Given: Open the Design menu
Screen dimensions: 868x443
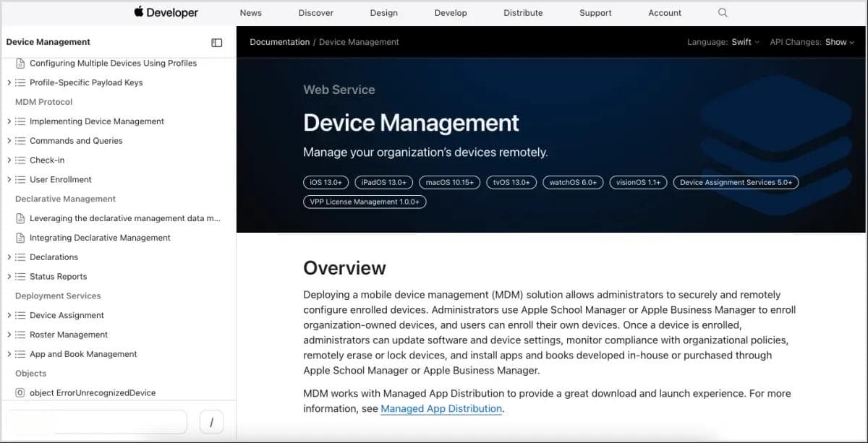Looking at the screenshot, I should [384, 13].
